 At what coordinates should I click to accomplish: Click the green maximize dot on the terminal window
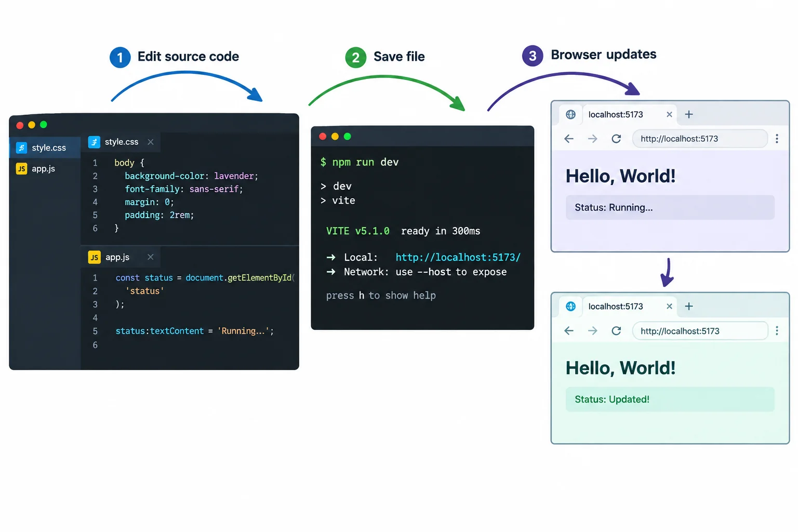[348, 137]
